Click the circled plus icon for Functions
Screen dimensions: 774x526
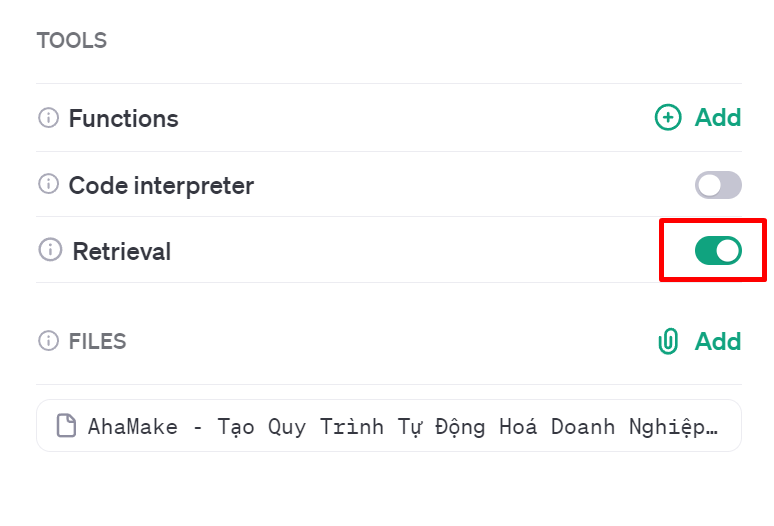(x=668, y=117)
